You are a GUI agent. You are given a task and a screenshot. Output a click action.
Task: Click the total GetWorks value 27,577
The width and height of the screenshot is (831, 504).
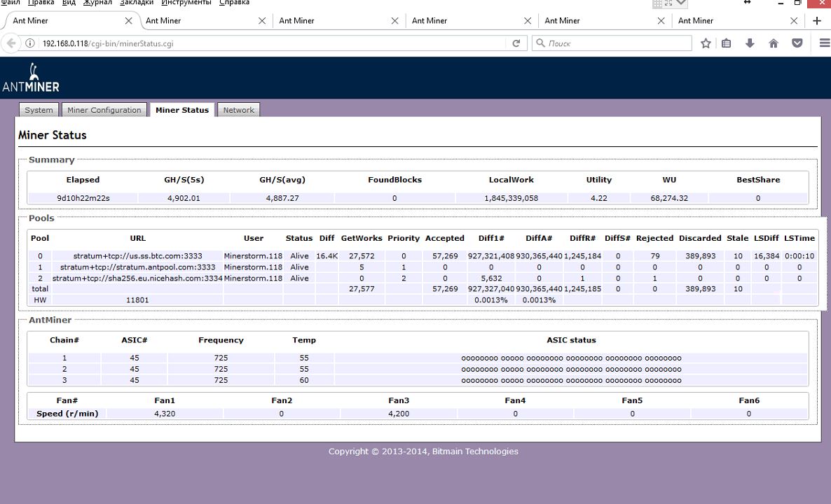point(362,288)
